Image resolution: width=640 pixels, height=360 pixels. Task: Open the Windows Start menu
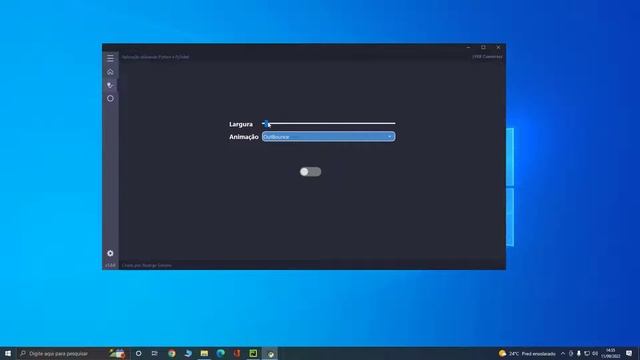click(8, 353)
